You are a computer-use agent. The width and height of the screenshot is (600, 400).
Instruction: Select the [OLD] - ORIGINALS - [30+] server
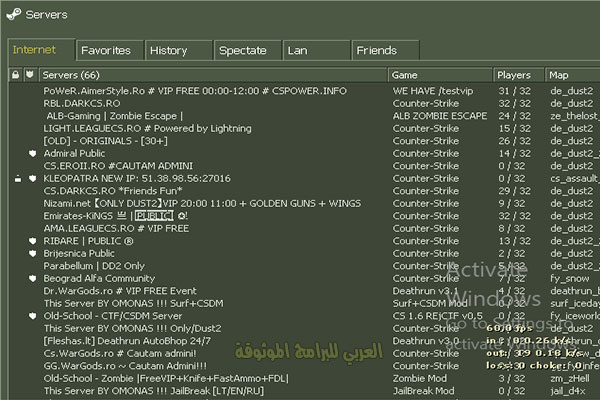105,141
